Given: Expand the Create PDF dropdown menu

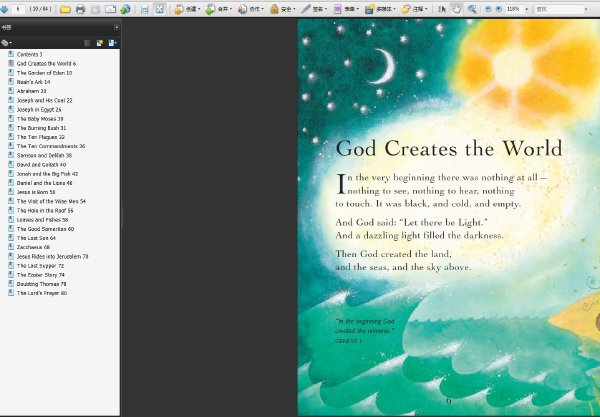Looking at the screenshot, I should point(187,9).
